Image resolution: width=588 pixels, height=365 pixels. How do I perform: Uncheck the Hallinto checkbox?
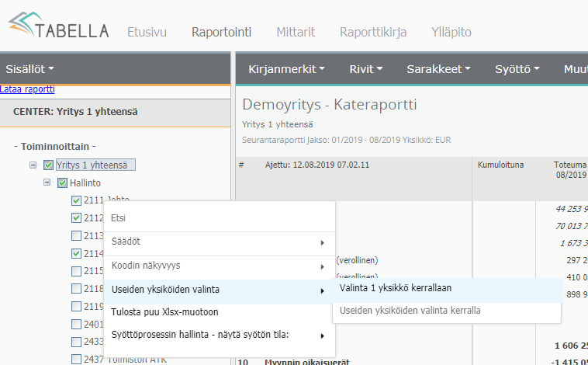(63, 182)
